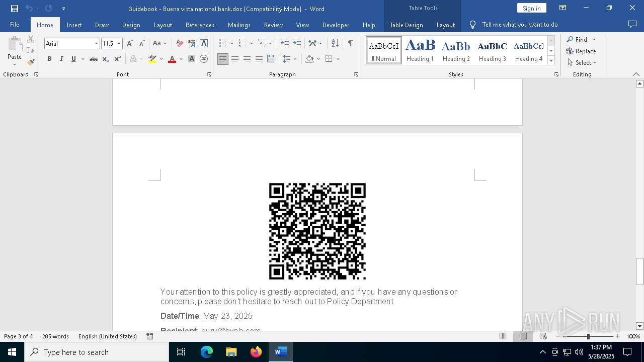Click the Copy icon in Clipboard group
Viewport: 644px width, 362px height.
coord(31,51)
